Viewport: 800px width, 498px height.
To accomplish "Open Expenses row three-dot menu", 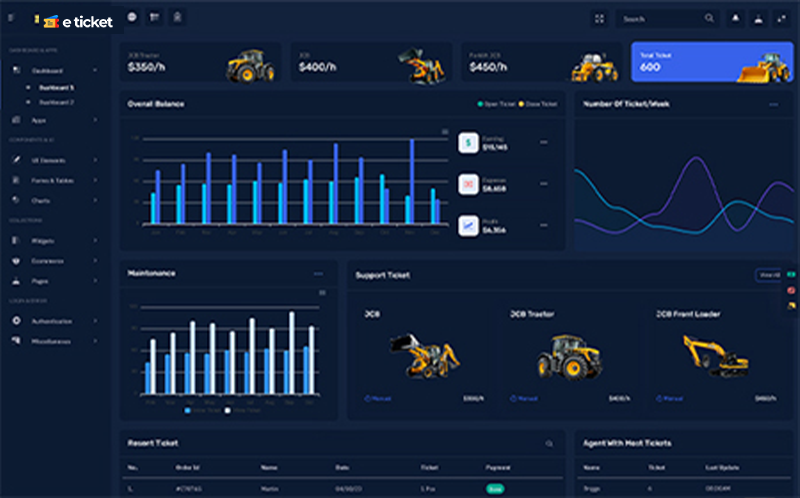I will tap(543, 184).
